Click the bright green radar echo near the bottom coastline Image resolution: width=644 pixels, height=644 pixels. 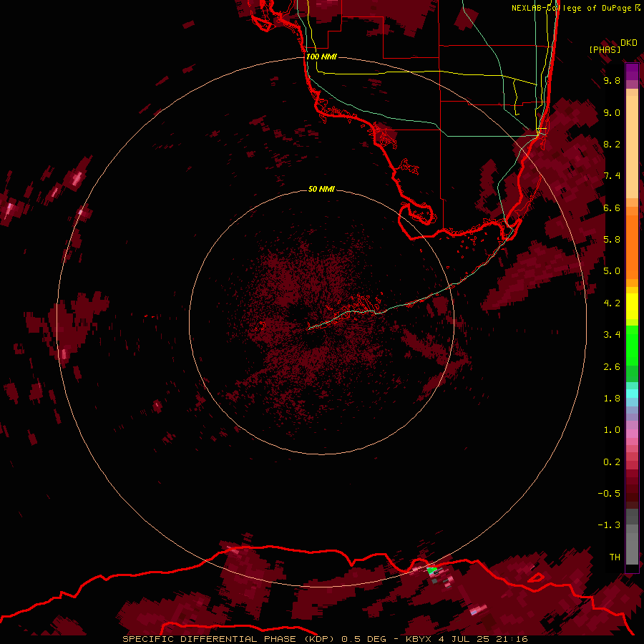tap(431, 570)
